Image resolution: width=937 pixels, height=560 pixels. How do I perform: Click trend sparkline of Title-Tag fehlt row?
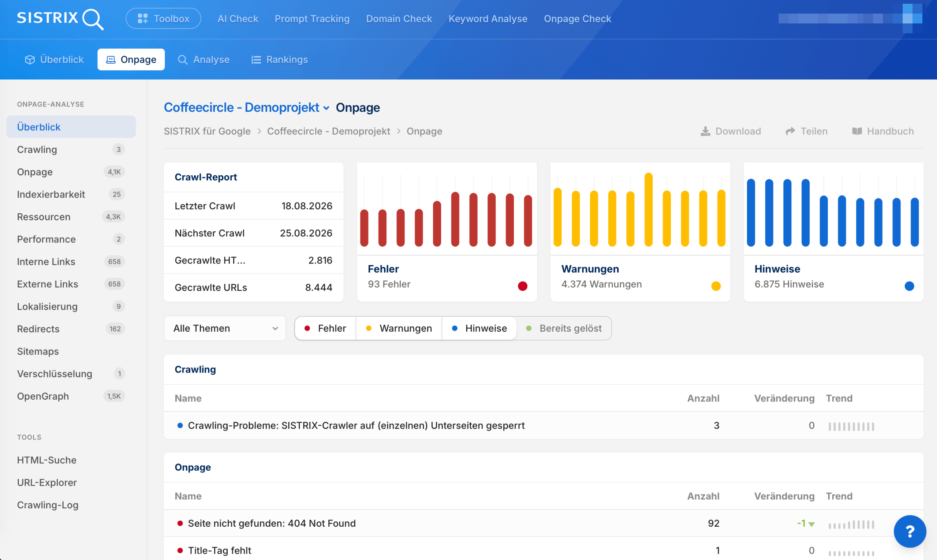click(x=851, y=553)
